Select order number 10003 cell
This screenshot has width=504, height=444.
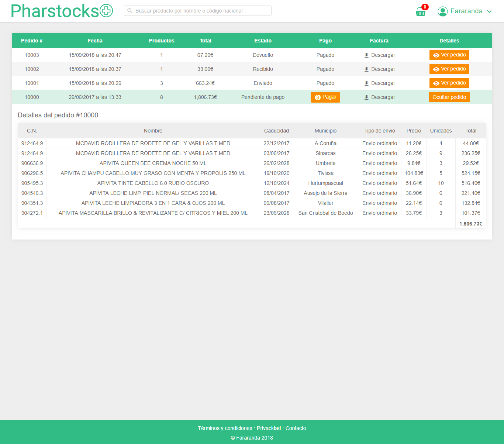32,55
